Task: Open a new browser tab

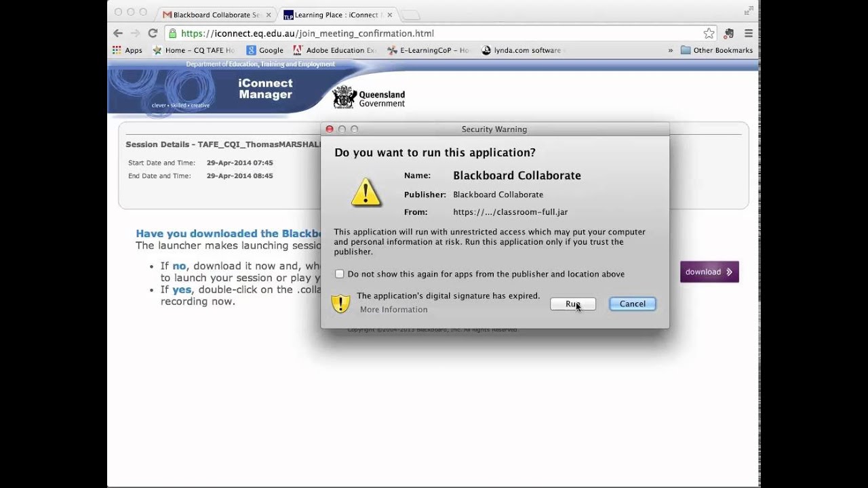Action: (411, 14)
